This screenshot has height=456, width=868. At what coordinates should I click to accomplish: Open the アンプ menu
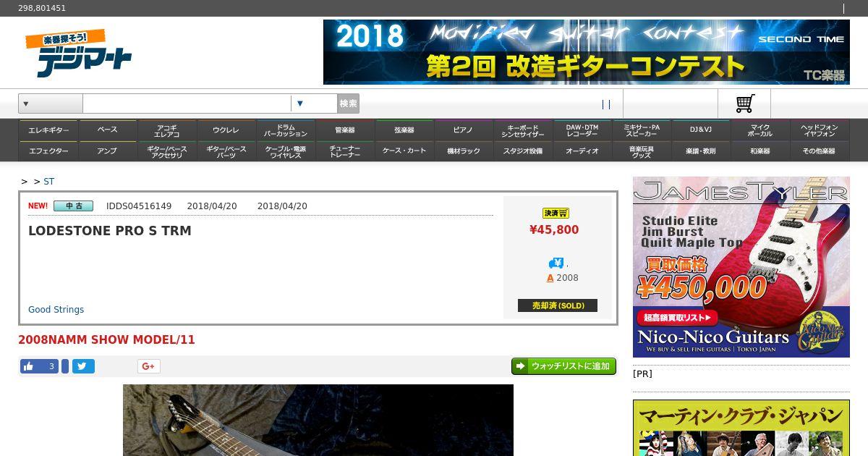coord(108,151)
